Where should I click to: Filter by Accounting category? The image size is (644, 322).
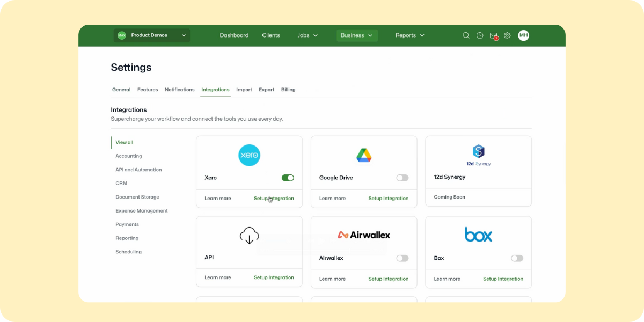pos(129,156)
